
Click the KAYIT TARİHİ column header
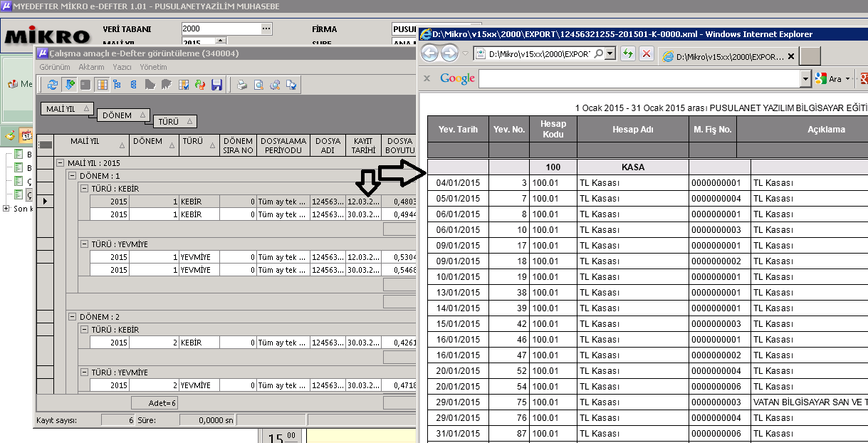[363, 145]
